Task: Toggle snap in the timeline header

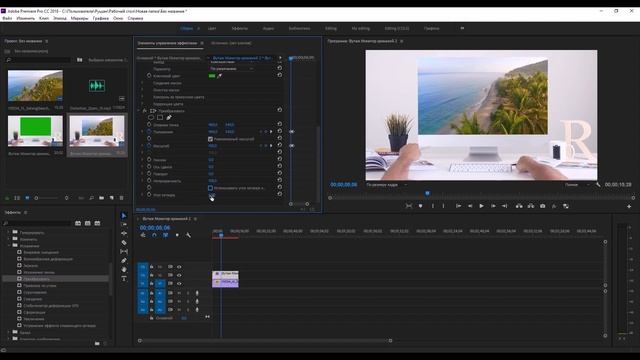Action: pyautogui.click(x=154, y=235)
